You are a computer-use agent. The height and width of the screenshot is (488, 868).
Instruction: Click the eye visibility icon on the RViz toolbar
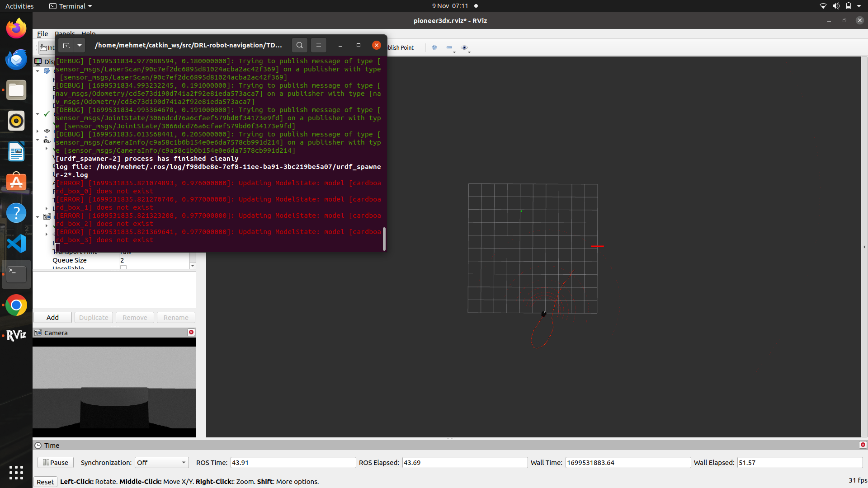pos(464,48)
